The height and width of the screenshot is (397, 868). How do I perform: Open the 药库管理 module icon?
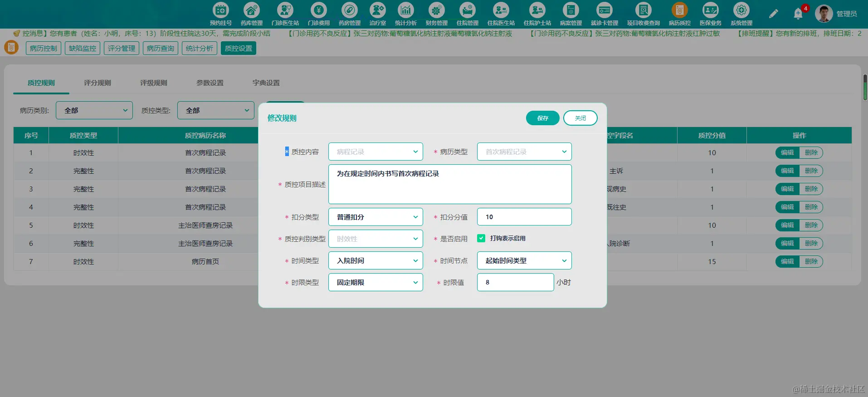point(252,10)
